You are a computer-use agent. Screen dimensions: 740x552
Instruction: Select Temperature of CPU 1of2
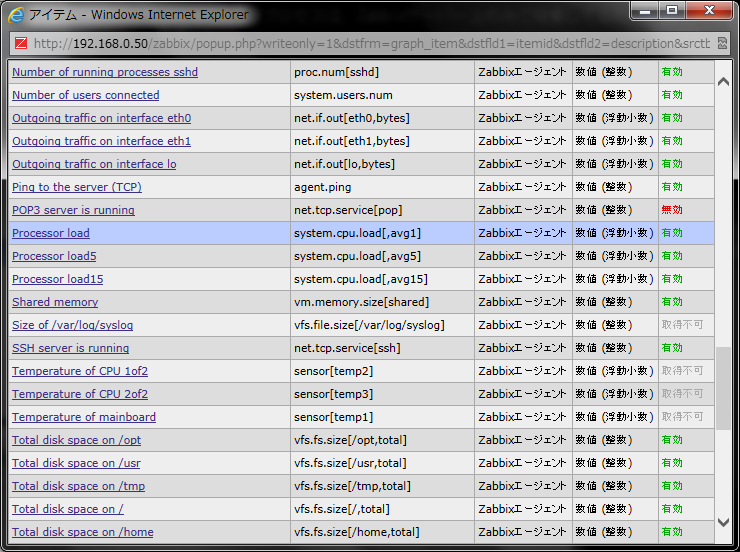(x=80, y=371)
